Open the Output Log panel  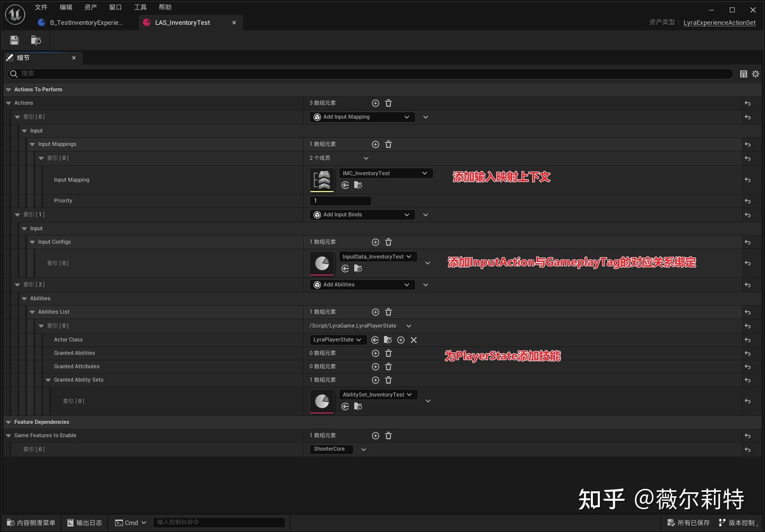84,522
